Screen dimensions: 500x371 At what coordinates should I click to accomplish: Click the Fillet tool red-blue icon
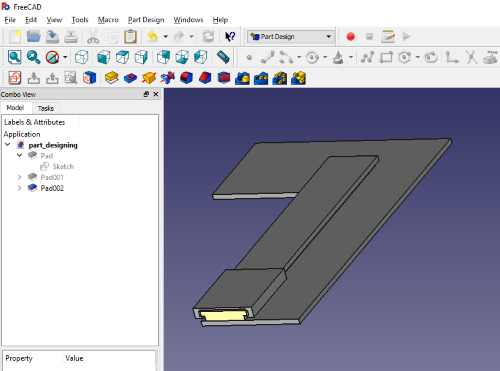(186, 78)
